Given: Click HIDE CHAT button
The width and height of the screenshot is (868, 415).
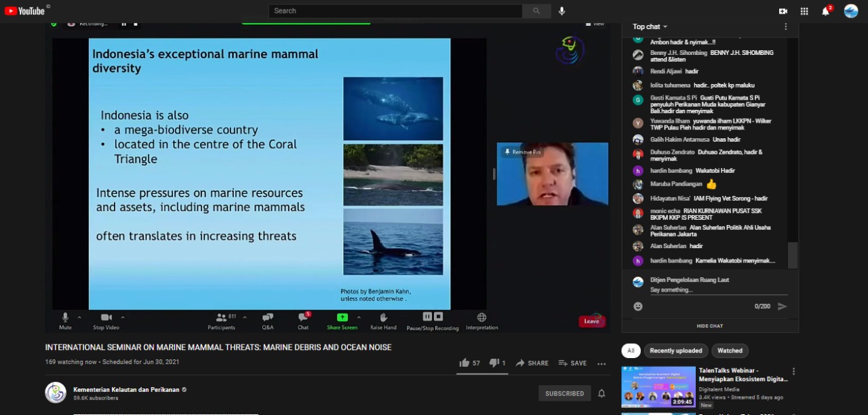Looking at the screenshot, I should [x=710, y=326].
